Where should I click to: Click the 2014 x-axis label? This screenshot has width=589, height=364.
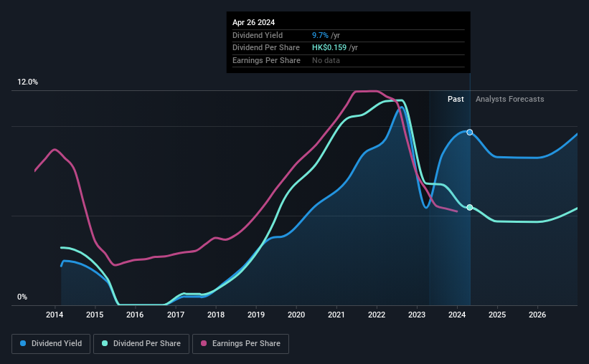pos(55,315)
